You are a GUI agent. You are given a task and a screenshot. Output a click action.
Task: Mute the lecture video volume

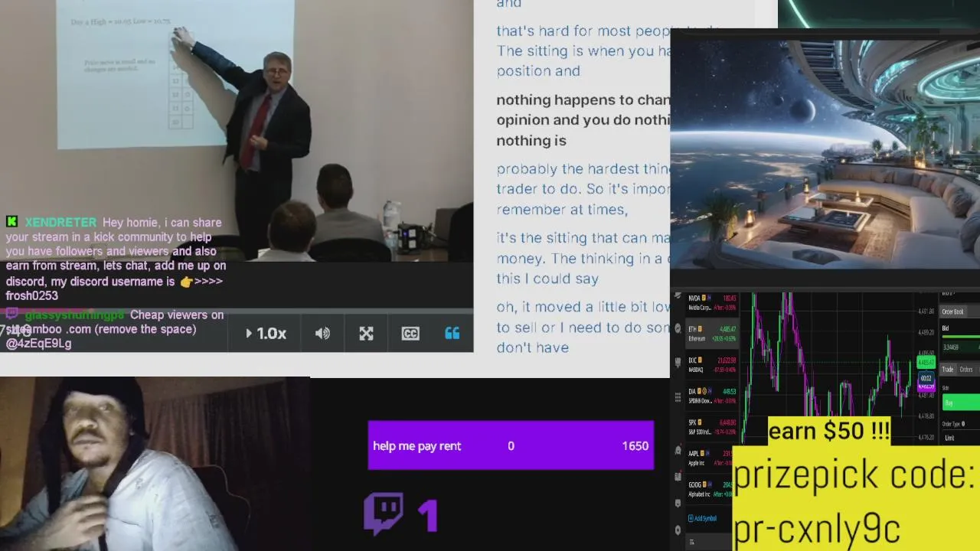pos(322,334)
